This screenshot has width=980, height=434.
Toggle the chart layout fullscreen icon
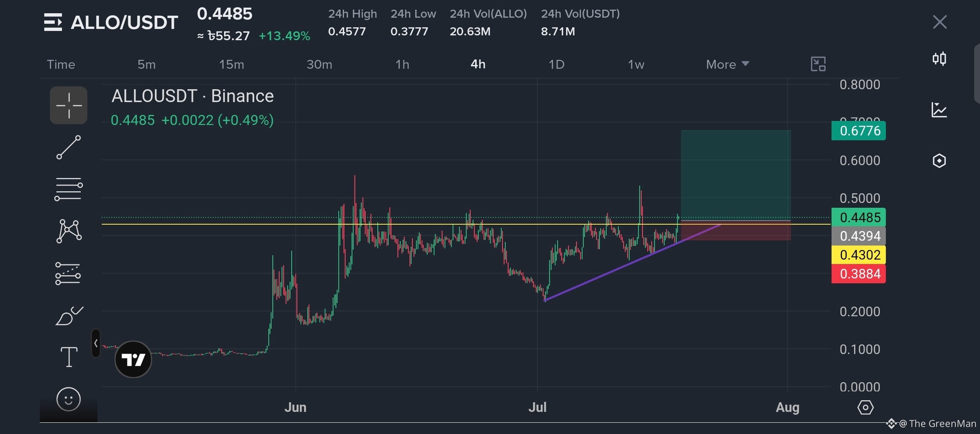tap(818, 64)
